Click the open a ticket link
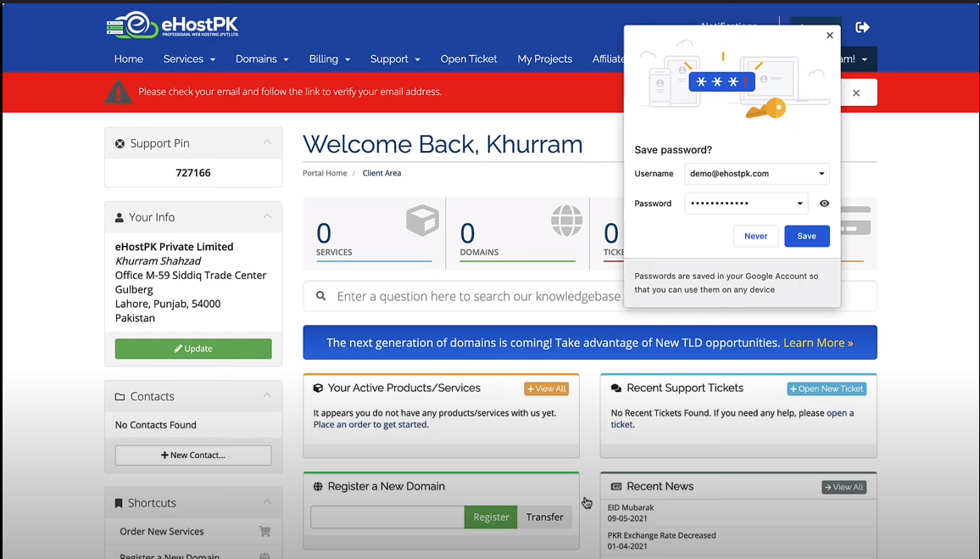This screenshot has height=559, width=980. pos(840,413)
